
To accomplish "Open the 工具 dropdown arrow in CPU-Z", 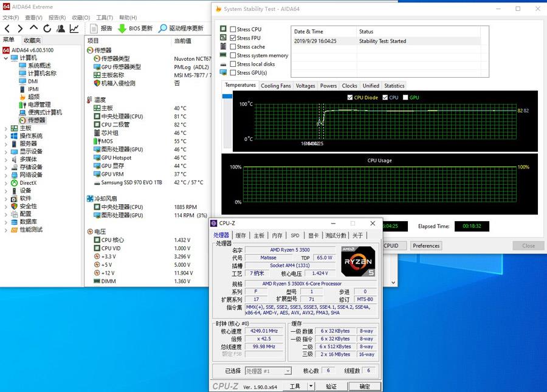I will 311,386.
